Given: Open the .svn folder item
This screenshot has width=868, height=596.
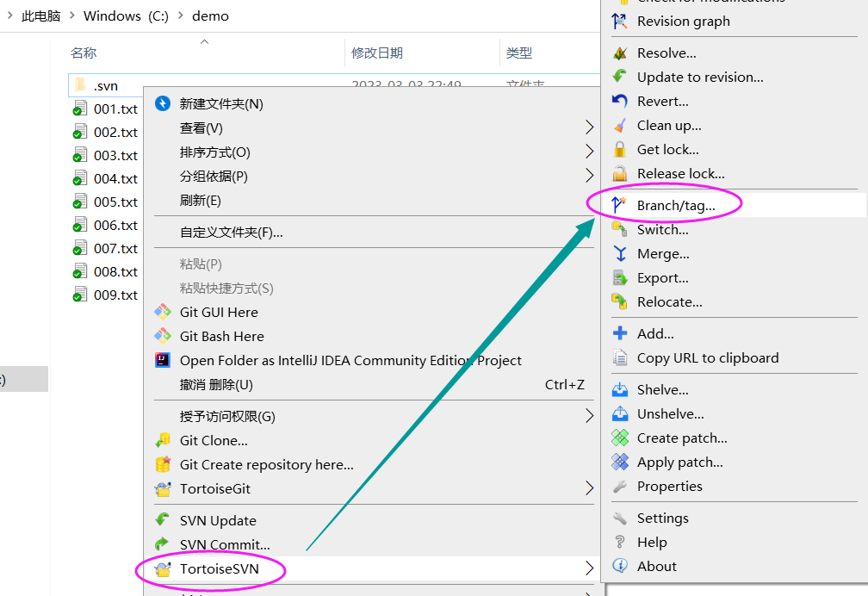Looking at the screenshot, I should click(x=105, y=86).
